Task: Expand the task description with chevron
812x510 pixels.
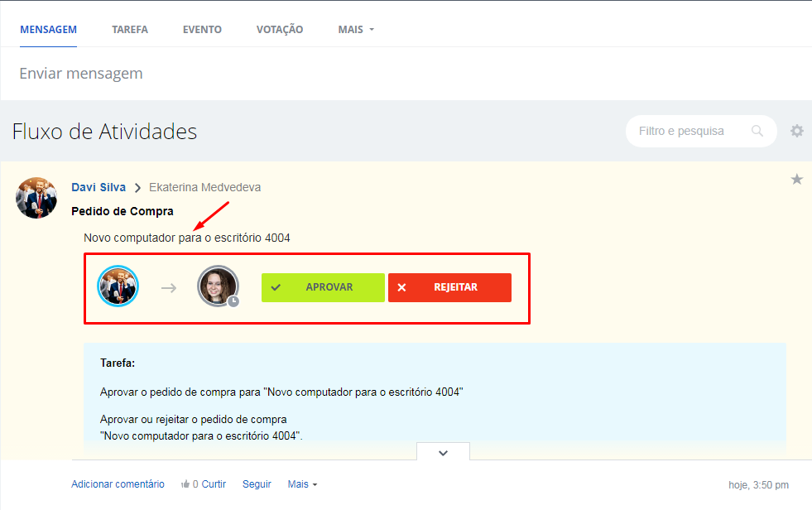Action: [x=444, y=452]
